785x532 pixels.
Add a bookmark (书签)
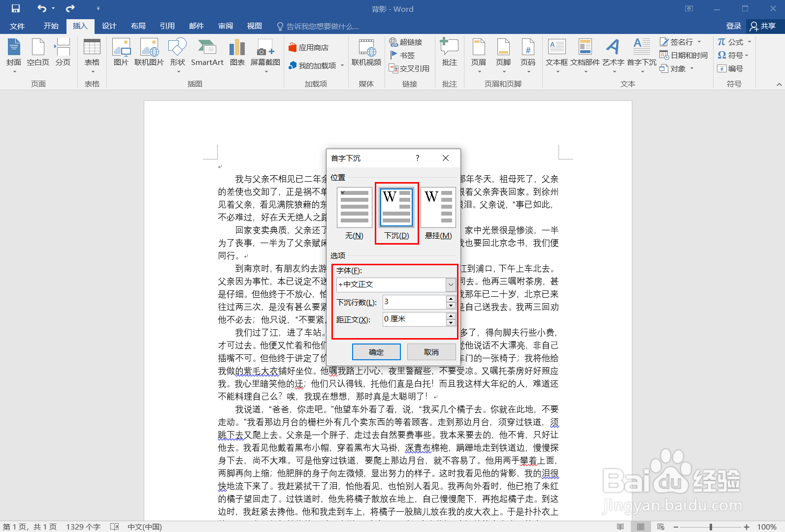pyautogui.click(x=402, y=55)
